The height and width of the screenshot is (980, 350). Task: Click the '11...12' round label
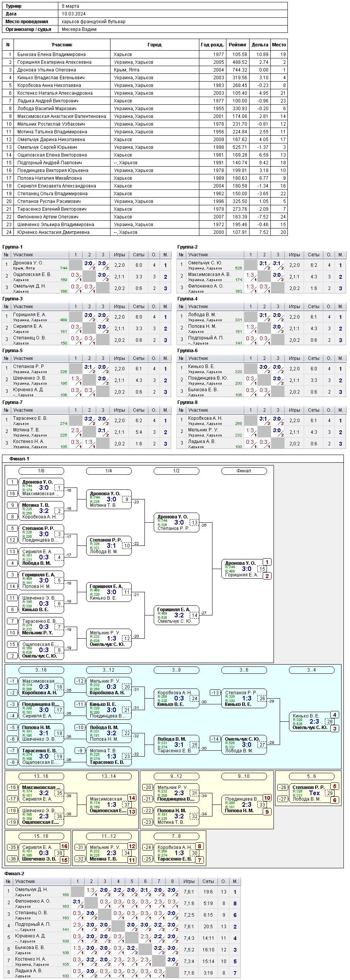tap(109, 836)
